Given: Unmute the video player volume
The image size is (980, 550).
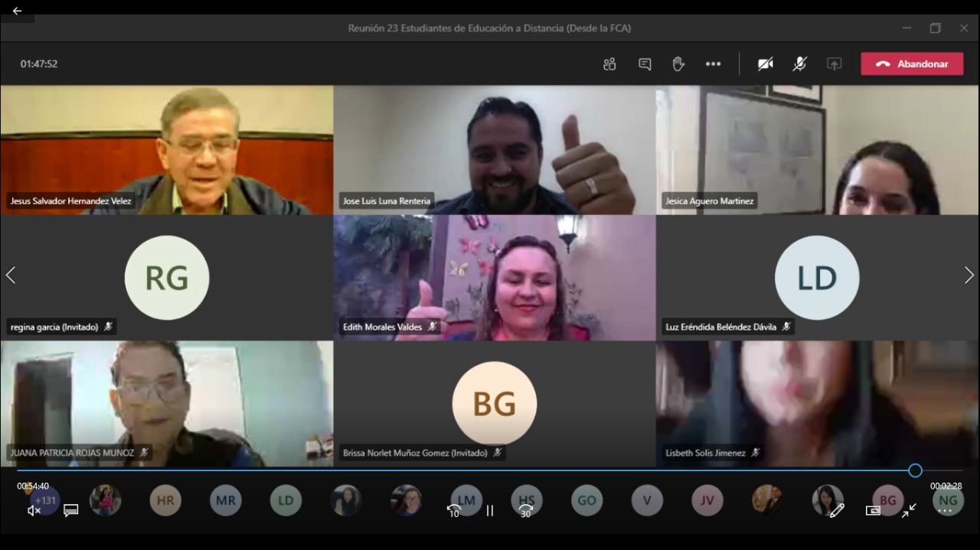Looking at the screenshot, I should (34, 510).
